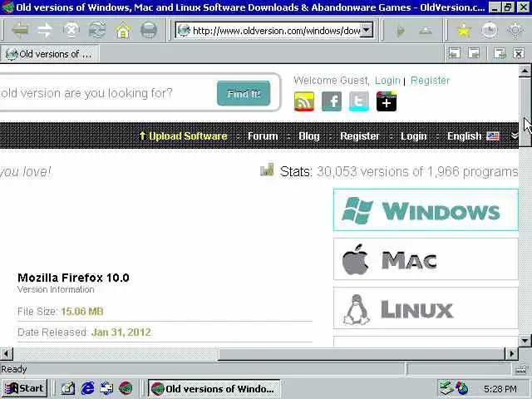Close current tab with the tab bar X
The image size is (532, 399).
click(519, 53)
